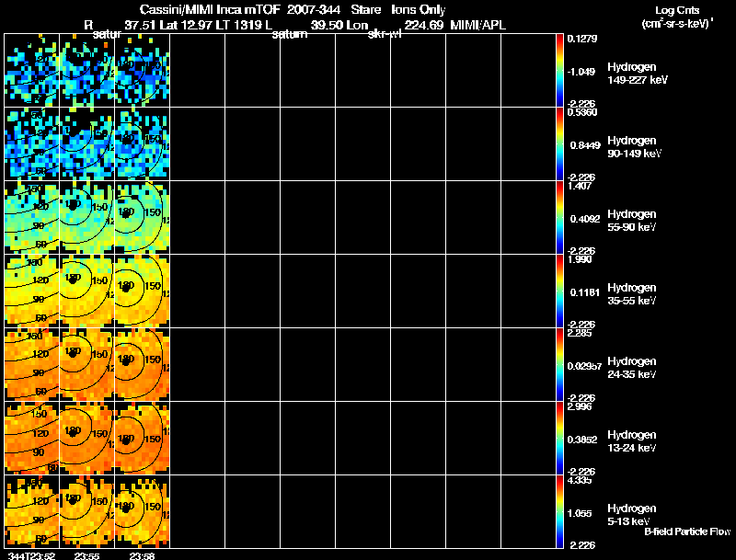Select the Hydrogen 5-13 keV image at 23:55
The height and width of the screenshot is (560, 736).
click(x=86, y=511)
